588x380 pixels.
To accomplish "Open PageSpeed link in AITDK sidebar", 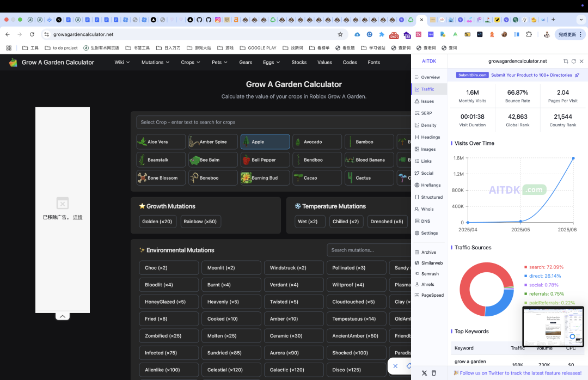I will (x=430, y=295).
